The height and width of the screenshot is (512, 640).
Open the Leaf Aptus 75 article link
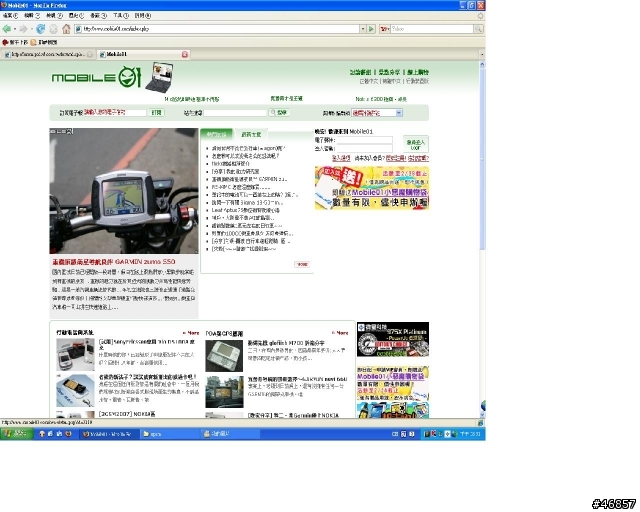pos(246,210)
